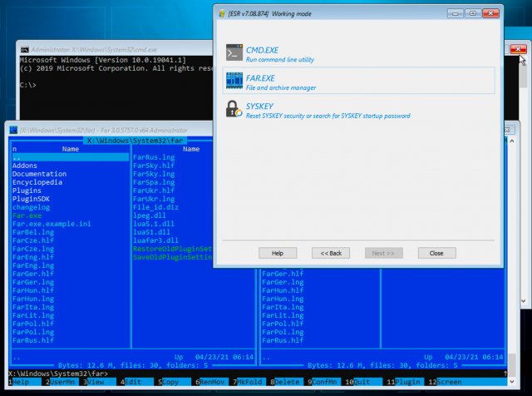Click the CMD.EXE terminal icon
Screen dimensions: 532x396
233,53
